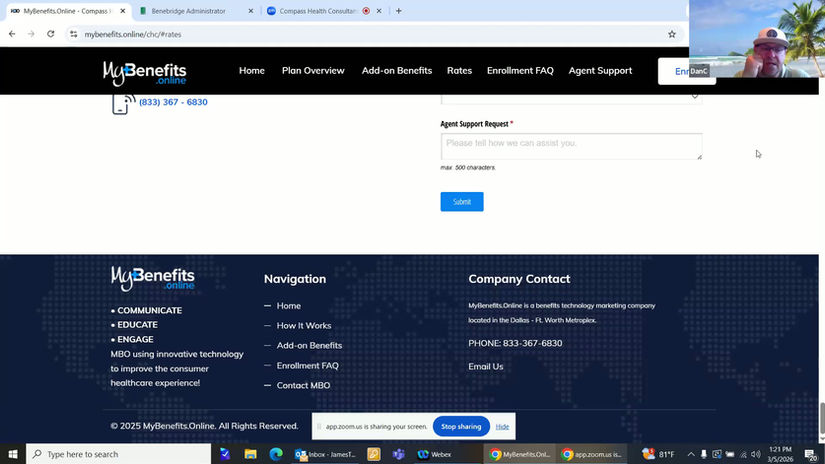Open the clock showing 1:21 PM

[780, 454]
